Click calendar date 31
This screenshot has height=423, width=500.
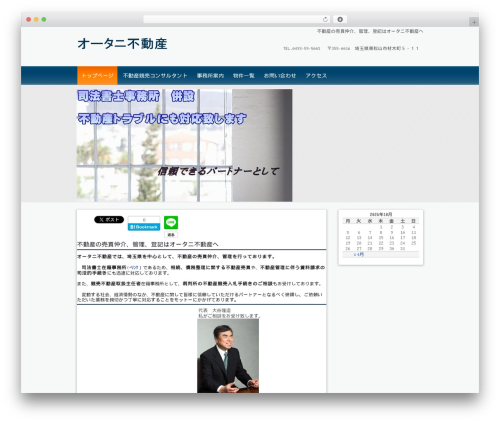[x=403, y=249]
